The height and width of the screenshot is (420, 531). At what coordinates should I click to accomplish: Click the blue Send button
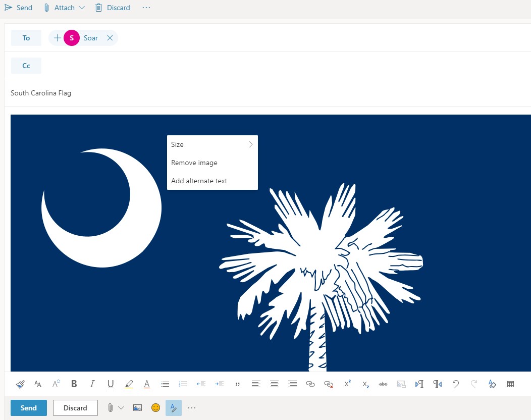pyautogui.click(x=28, y=408)
